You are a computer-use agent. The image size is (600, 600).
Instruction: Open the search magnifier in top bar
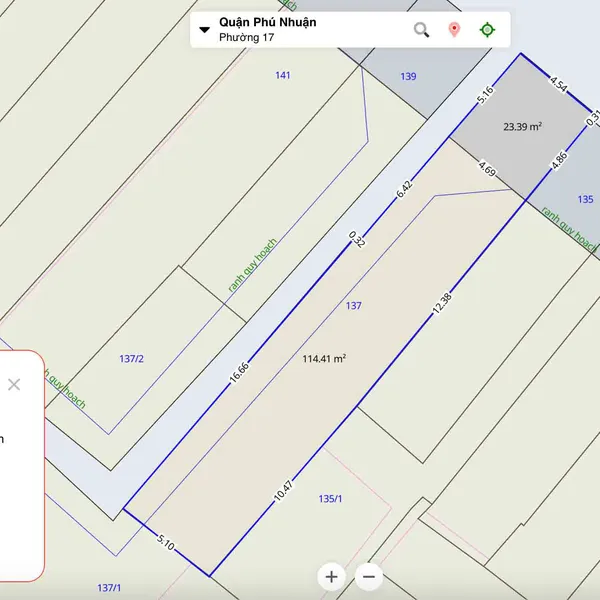tap(422, 30)
